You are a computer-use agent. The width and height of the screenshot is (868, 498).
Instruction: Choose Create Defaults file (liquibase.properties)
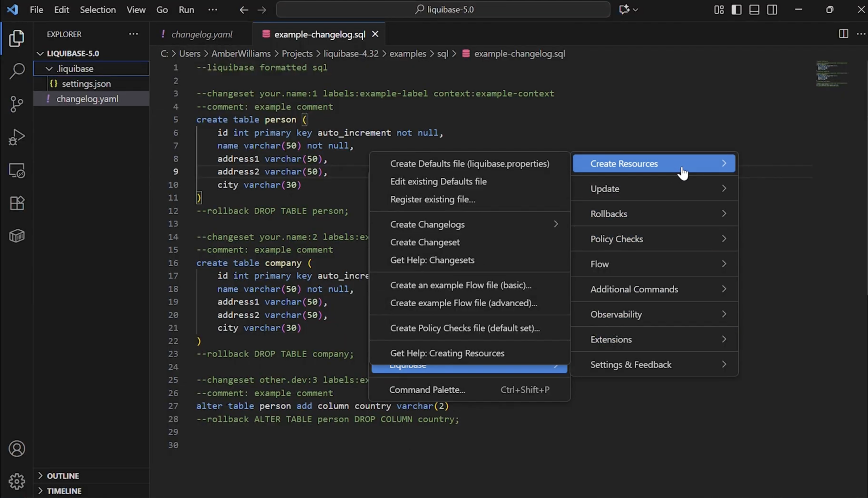coord(470,163)
